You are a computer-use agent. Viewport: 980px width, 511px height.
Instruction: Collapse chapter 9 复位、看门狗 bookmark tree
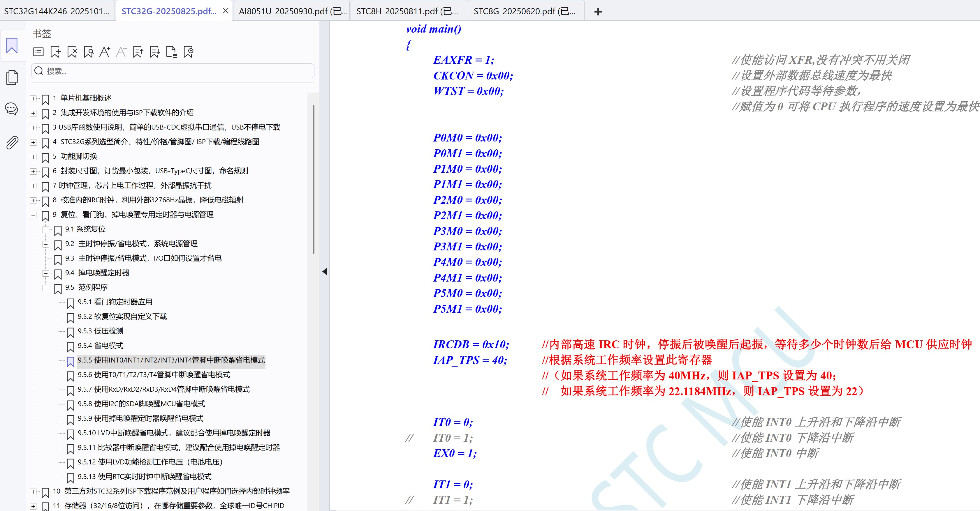coord(34,215)
